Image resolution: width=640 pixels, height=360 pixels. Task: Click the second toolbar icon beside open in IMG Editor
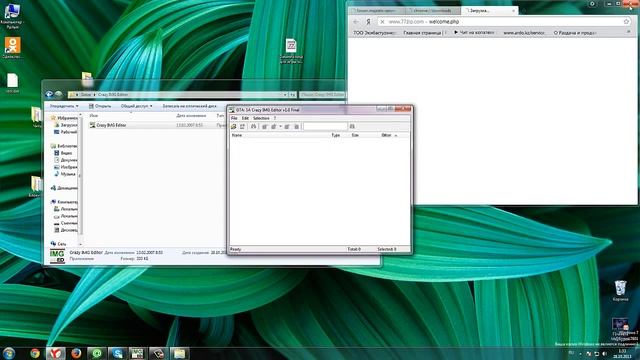coord(242,127)
